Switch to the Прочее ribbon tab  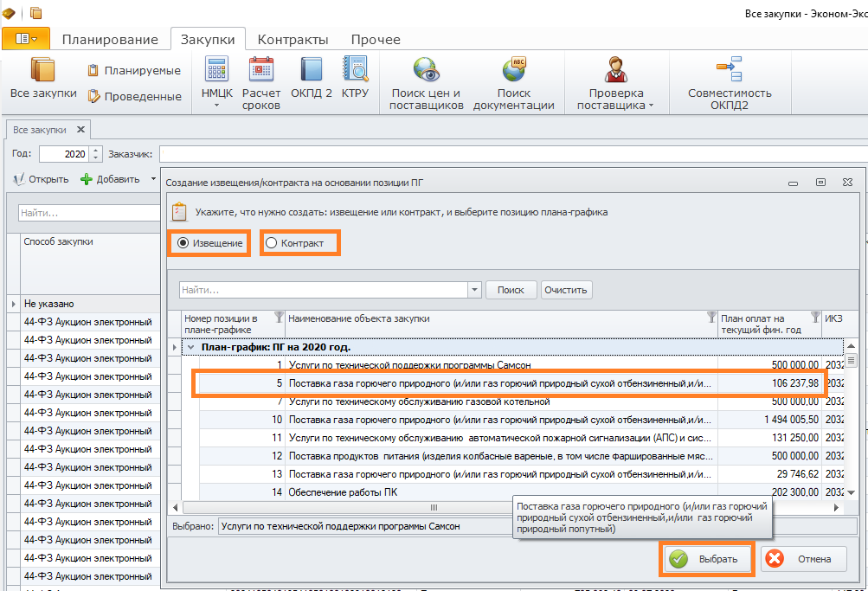coord(376,39)
